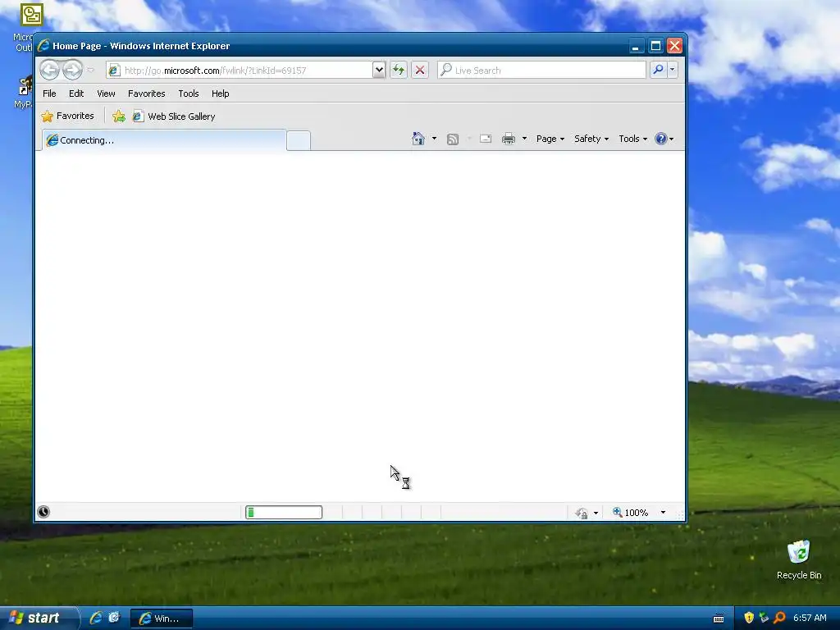The width and height of the screenshot is (840, 630).
Task: Click the orange magnifier tray icon
Action: (779, 618)
